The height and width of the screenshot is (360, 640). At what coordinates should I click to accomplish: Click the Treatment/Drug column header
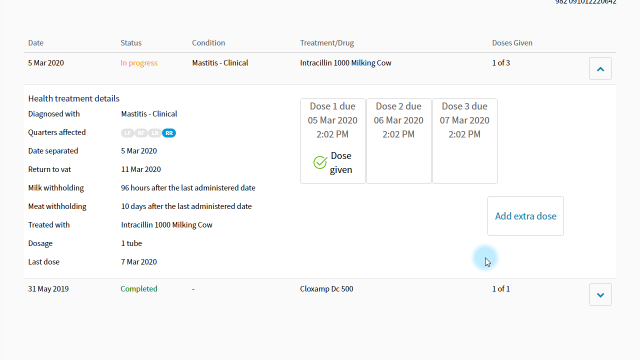(327, 43)
